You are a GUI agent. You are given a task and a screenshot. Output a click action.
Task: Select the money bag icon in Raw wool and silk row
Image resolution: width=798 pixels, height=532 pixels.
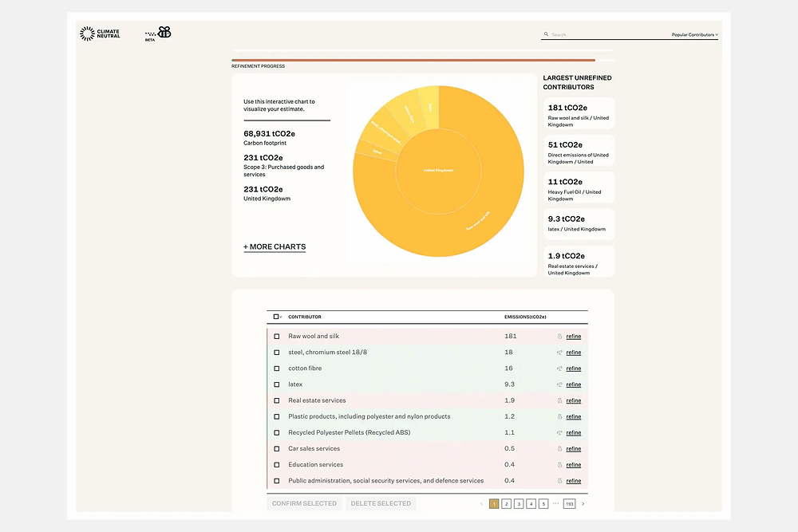[x=559, y=336]
